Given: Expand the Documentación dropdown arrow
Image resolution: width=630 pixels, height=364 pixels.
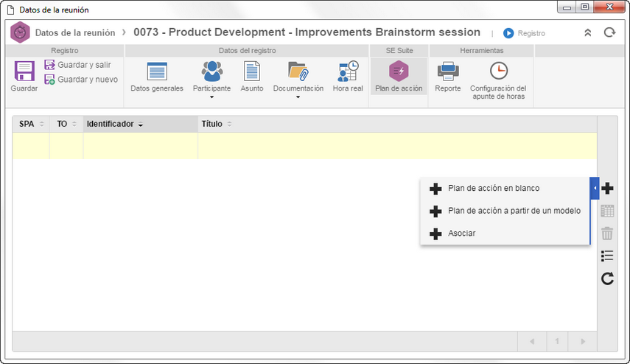Looking at the screenshot, I should pos(298,97).
